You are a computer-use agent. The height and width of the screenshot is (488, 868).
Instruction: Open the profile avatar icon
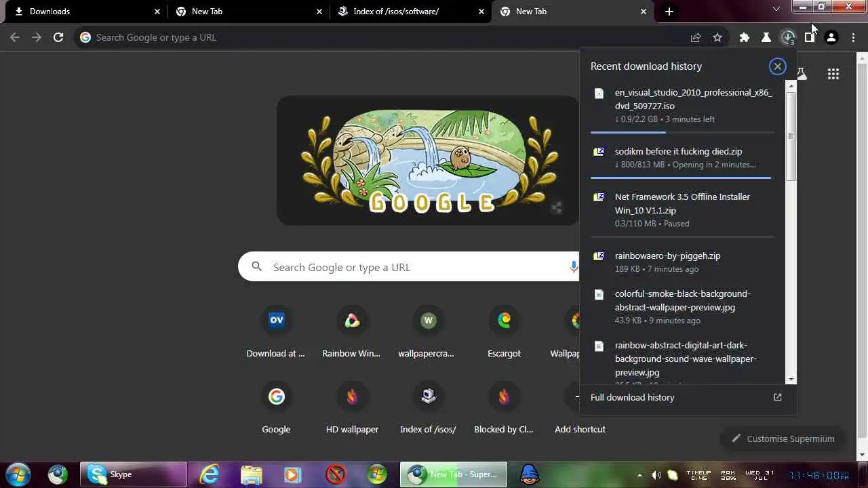(831, 37)
